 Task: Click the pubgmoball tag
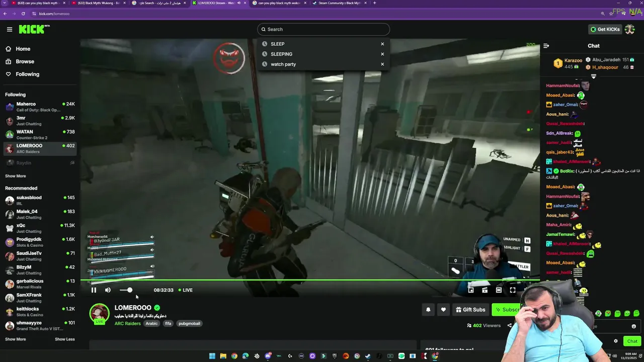(189, 323)
